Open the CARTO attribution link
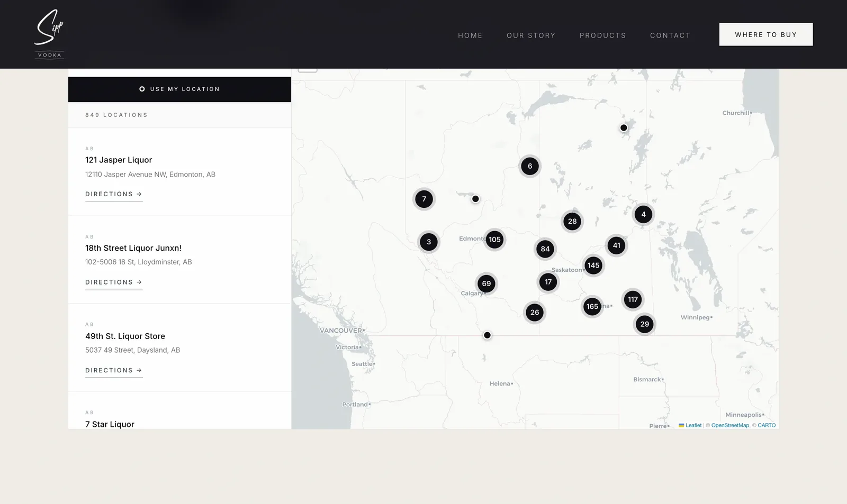Screen dimensions: 847x504 (767, 425)
